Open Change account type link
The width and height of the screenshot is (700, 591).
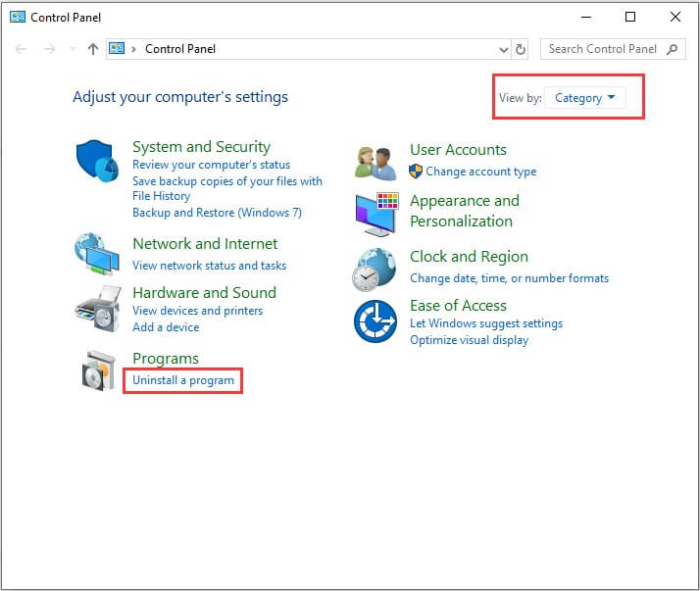480,172
